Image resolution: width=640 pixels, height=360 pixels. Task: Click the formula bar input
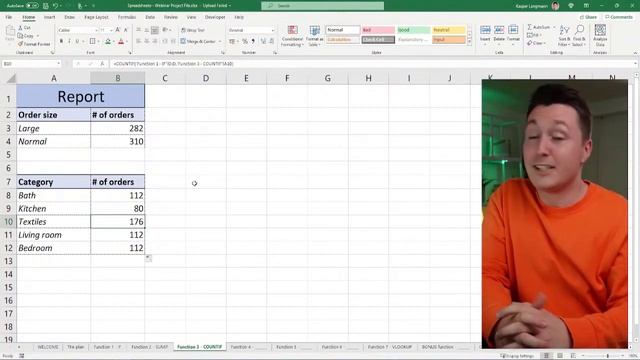pos(371,64)
